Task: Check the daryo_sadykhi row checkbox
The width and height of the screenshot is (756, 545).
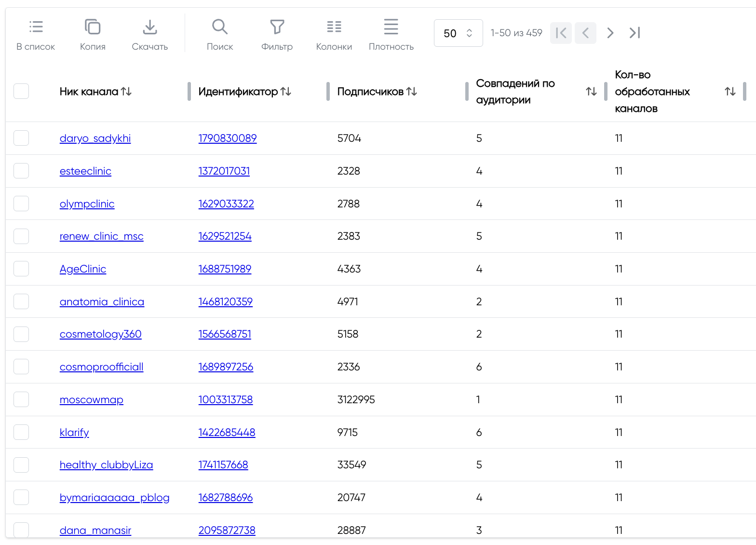Action: click(x=21, y=138)
